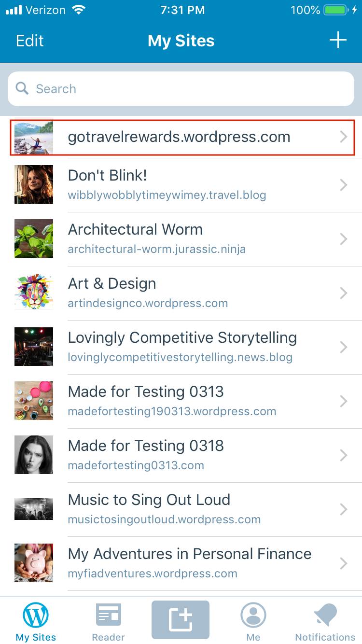362x644 pixels.
Task: Open the Reader tab icon
Action: point(109,616)
